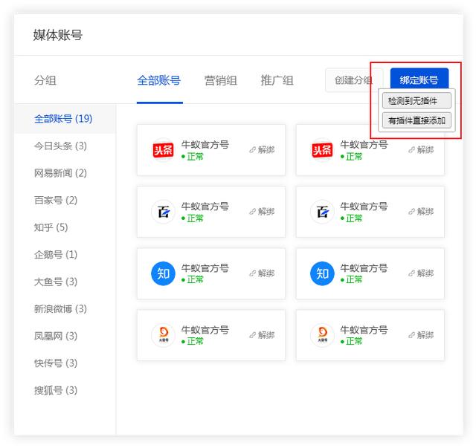Click the blue Zhihu logo on the left card
The image size is (476, 448).
(163, 273)
